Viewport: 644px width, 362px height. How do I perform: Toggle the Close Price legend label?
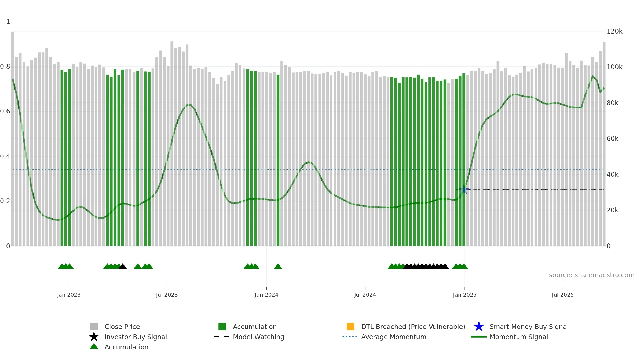point(122,327)
